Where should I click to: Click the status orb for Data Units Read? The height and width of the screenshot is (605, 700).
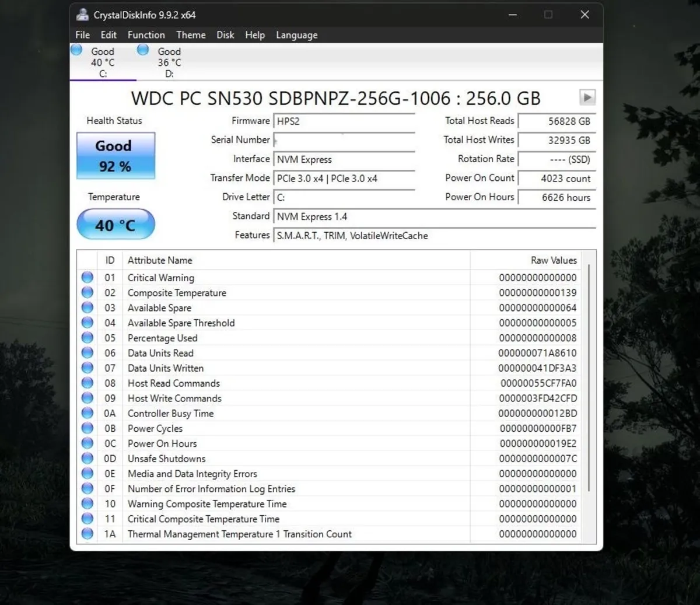click(x=87, y=352)
